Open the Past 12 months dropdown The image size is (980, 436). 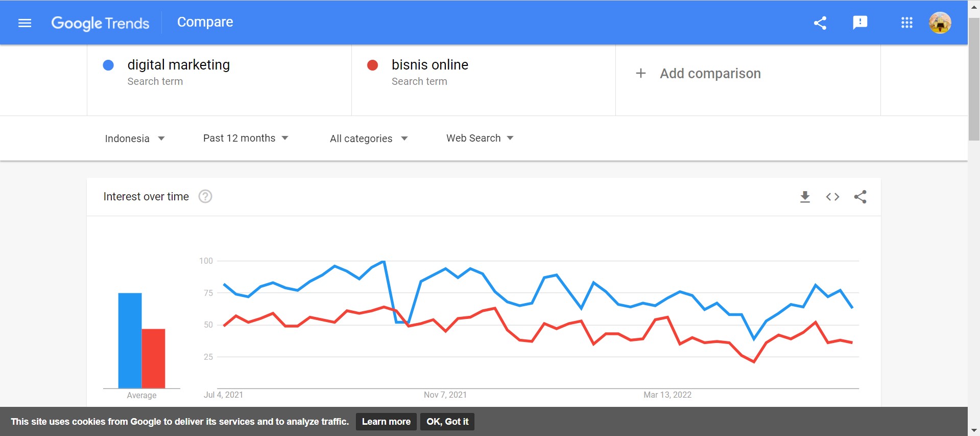tap(246, 138)
